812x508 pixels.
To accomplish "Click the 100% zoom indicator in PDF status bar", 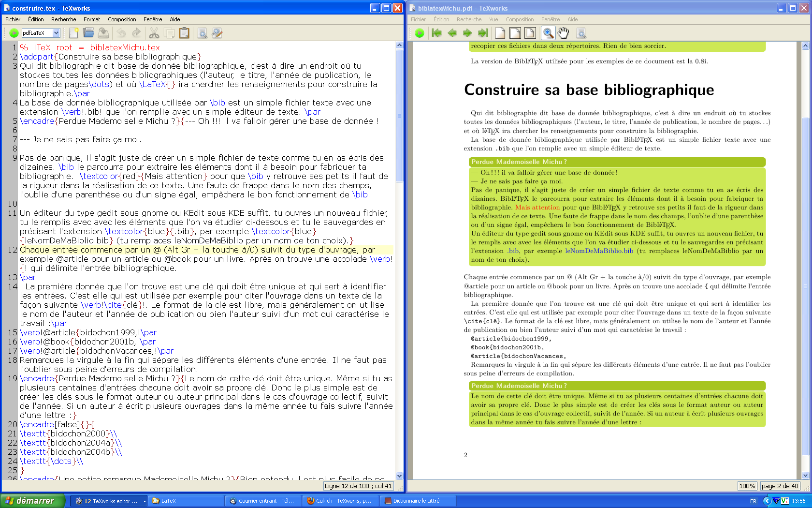I will (x=747, y=486).
